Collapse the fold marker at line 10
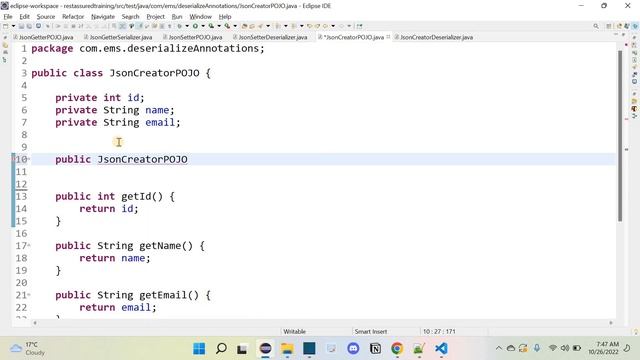Screen dimensions: 640x360 click(x=29, y=159)
